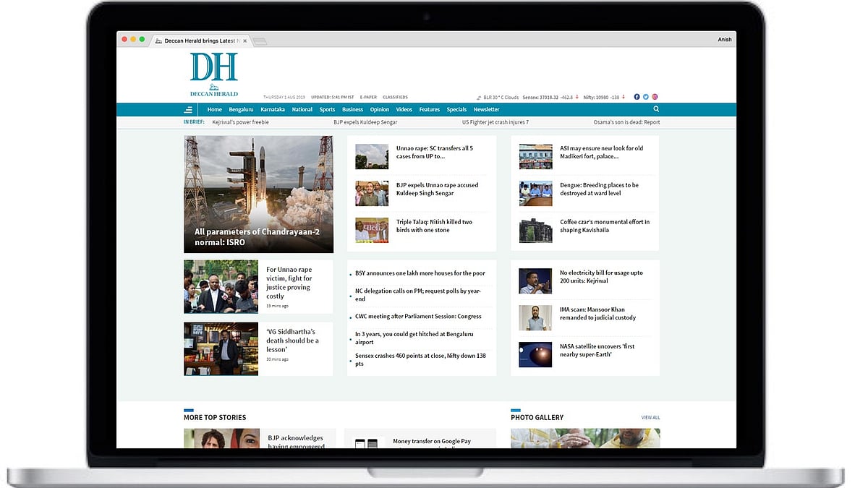
Task: Close the Deccan Herald browser tab
Action: point(244,41)
